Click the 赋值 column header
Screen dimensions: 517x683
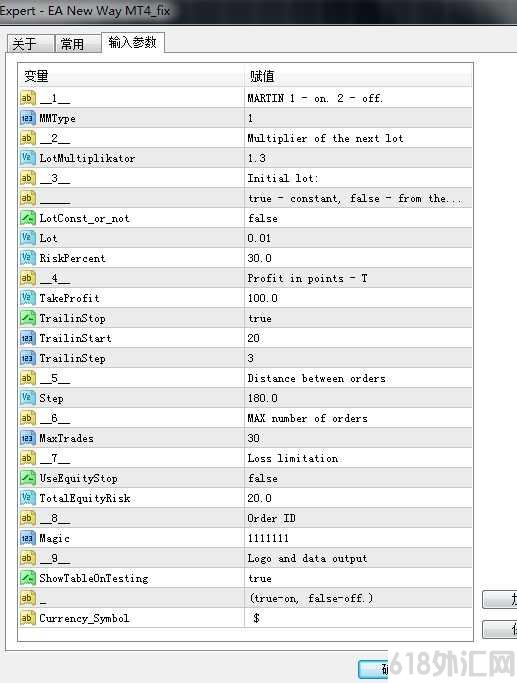pyautogui.click(x=358, y=76)
